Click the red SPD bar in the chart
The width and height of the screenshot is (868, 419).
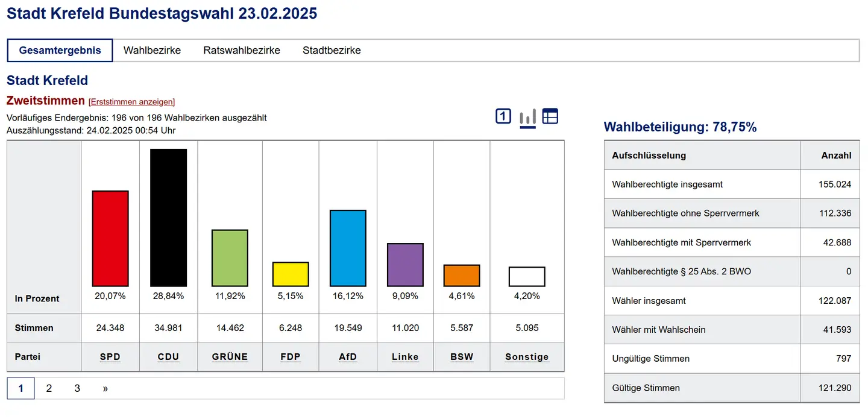pyautogui.click(x=110, y=238)
